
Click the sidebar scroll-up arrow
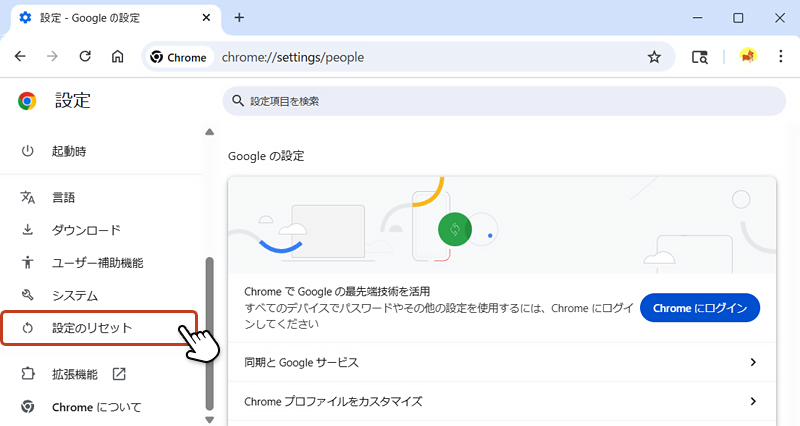[x=209, y=132]
